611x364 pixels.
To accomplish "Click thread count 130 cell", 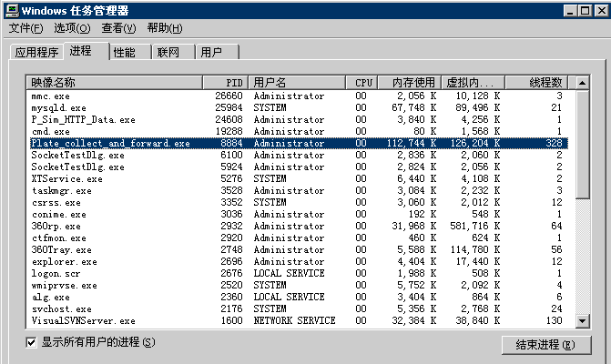I will (554, 320).
